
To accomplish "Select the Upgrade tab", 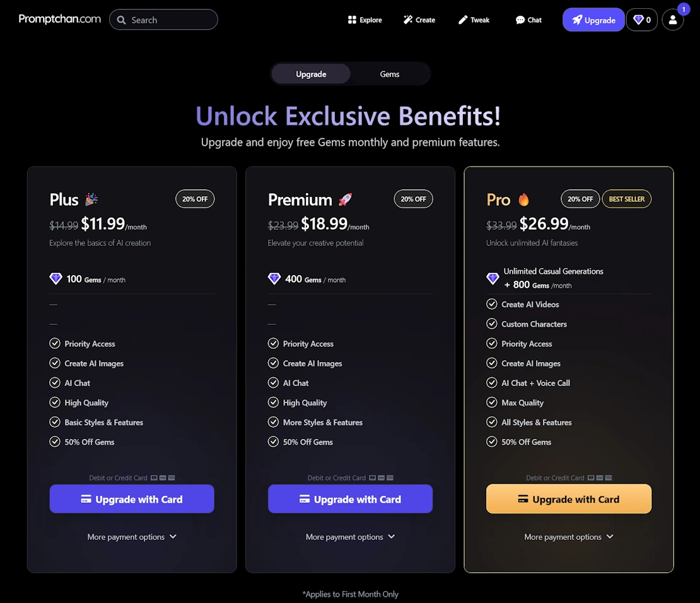I will pos(311,74).
